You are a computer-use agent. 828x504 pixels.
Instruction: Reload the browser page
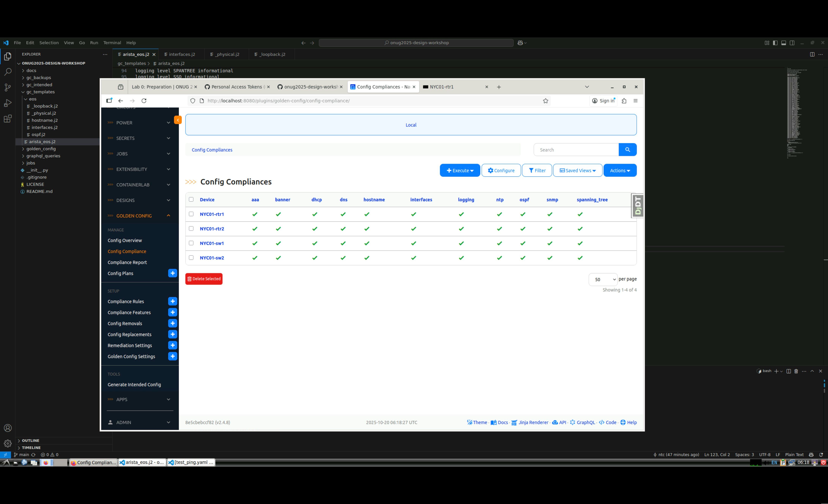144,101
